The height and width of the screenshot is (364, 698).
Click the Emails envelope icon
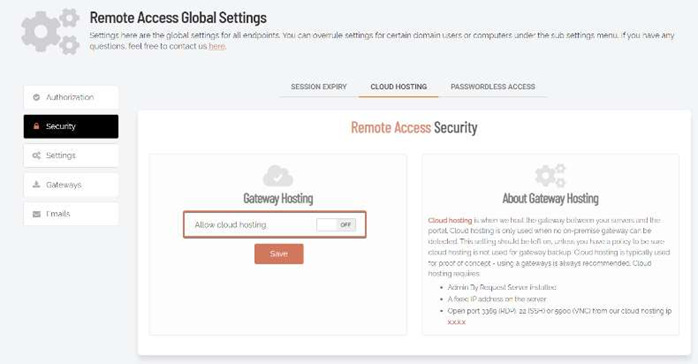tap(37, 214)
